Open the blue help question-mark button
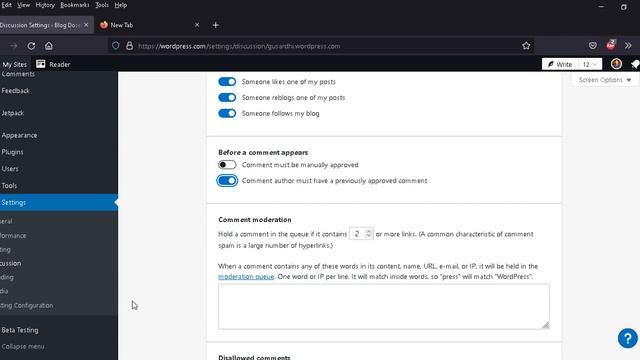This screenshot has width=640, height=360. (628, 338)
